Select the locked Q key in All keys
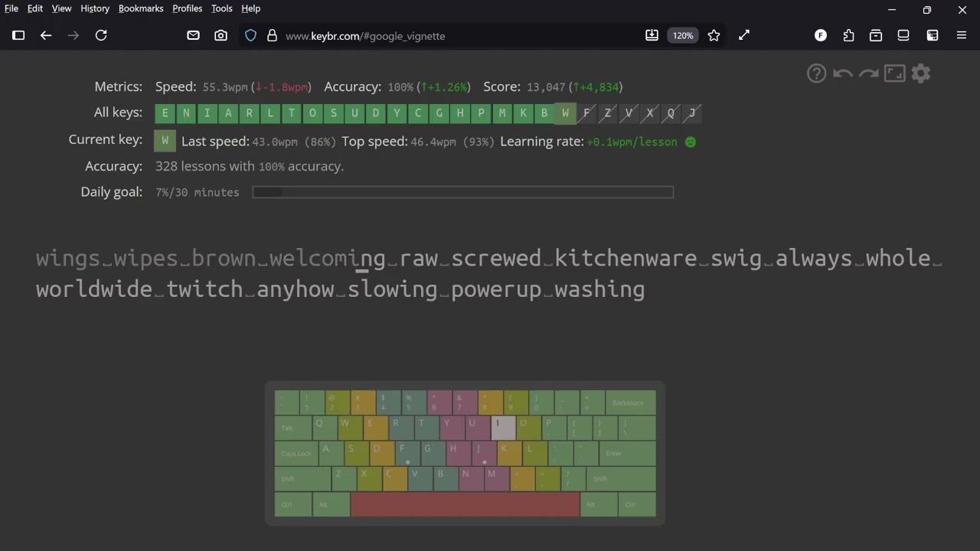This screenshot has height=551, width=980. [x=671, y=113]
